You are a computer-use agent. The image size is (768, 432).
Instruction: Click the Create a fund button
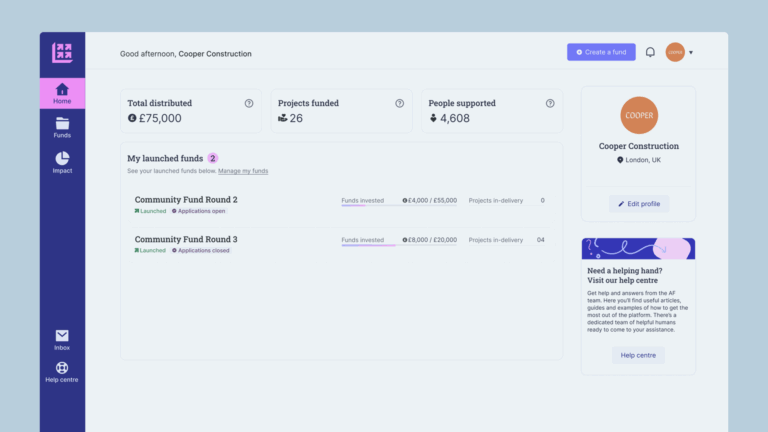pyautogui.click(x=601, y=52)
